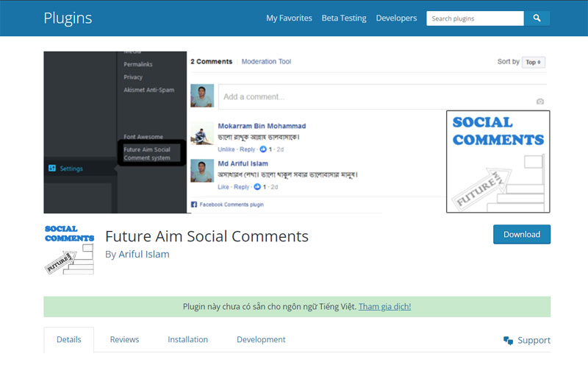Image resolution: width=588 pixels, height=368 pixels.
Task: Click Reply under Mokarram's comment
Action: pos(247,149)
